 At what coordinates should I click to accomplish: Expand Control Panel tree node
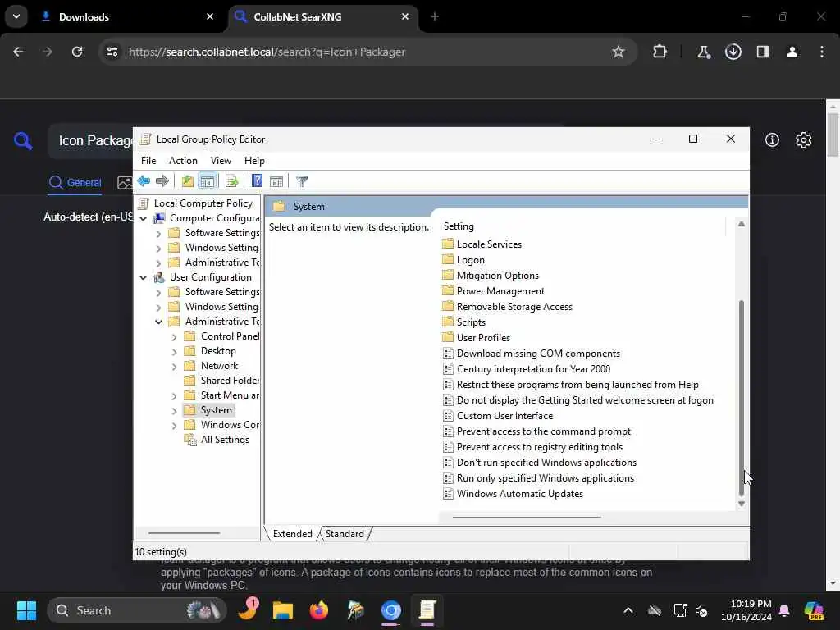[x=174, y=337]
